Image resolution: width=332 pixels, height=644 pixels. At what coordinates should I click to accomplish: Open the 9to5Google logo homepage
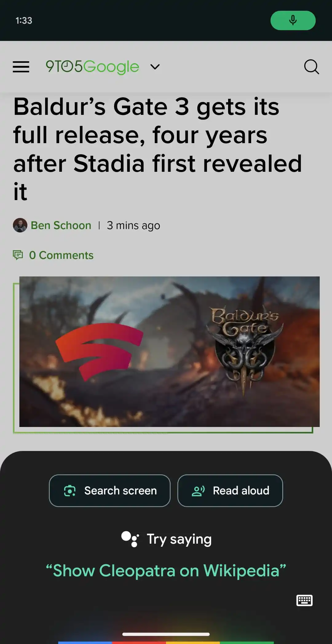(x=92, y=66)
